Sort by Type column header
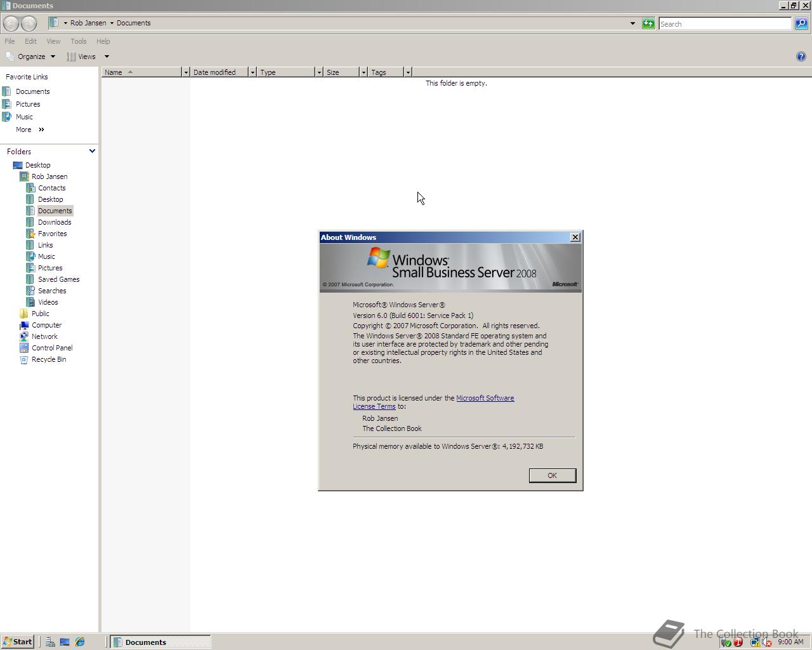 [286, 72]
